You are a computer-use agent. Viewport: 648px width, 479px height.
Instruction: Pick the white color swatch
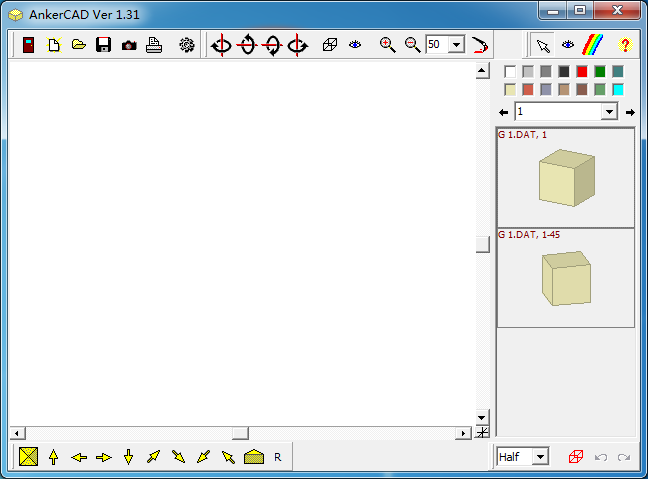[x=510, y=71]
